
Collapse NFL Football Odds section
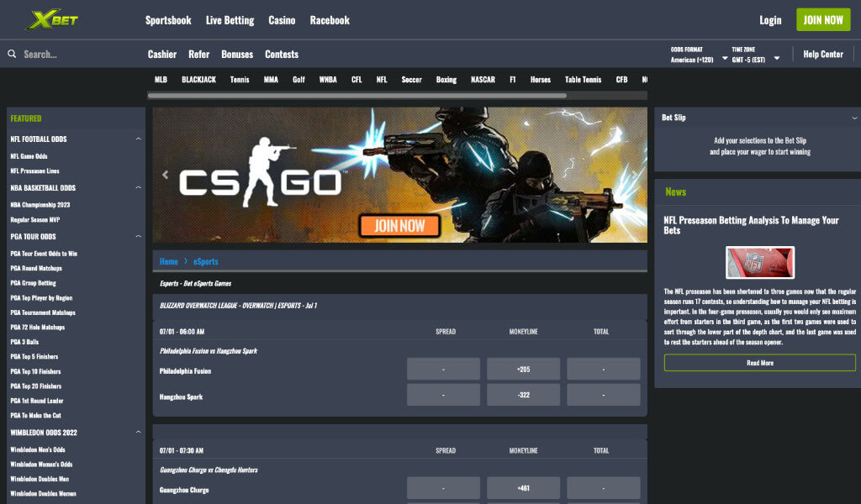click(139, 139)
